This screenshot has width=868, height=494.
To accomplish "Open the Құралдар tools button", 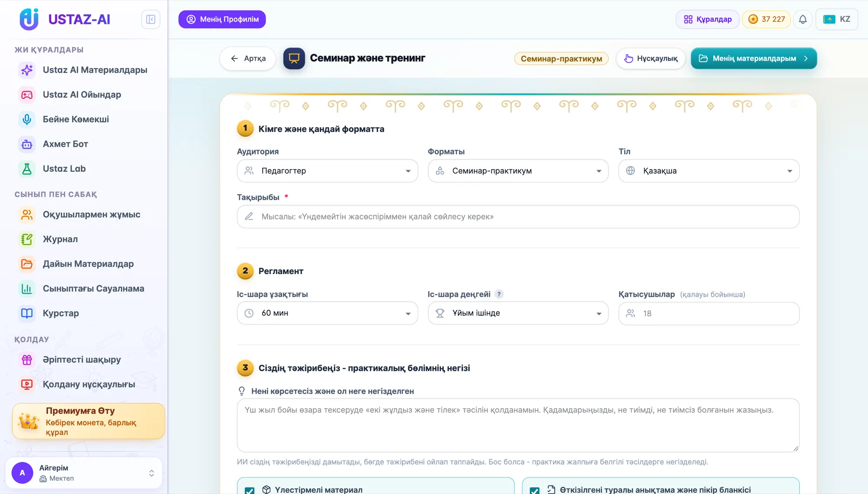I will click(x=707, y=20).
